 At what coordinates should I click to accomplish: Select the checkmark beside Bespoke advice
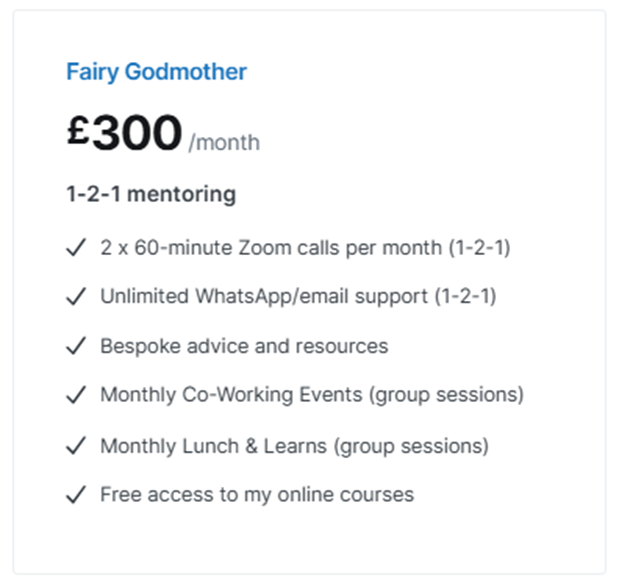76,346
